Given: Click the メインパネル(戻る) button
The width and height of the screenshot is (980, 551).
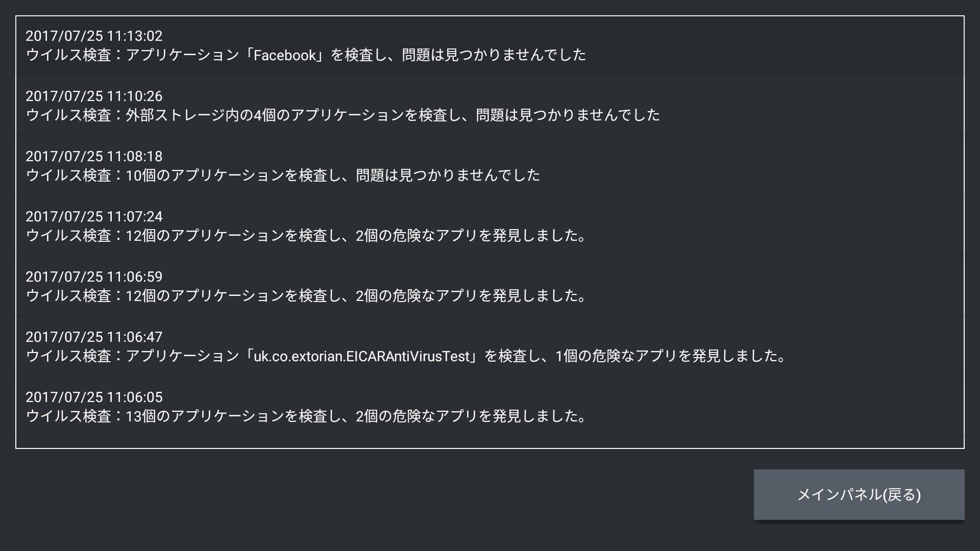Looking at the screenshot, I should (x=859, y=494).
